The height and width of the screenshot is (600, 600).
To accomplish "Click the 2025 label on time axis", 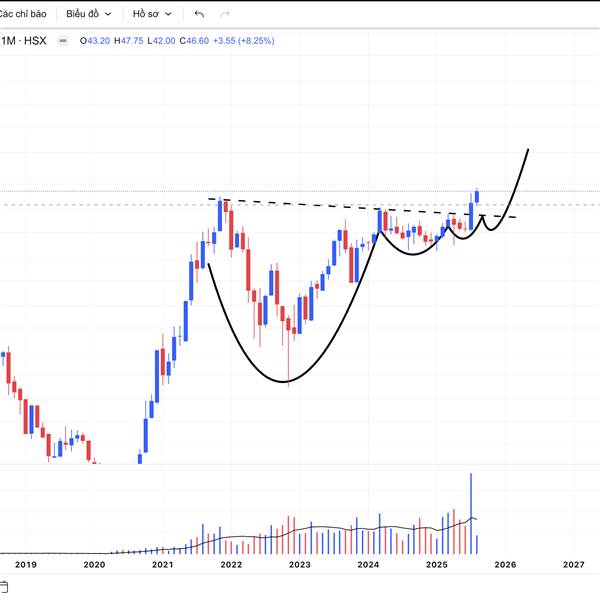I will coord(437,564).
